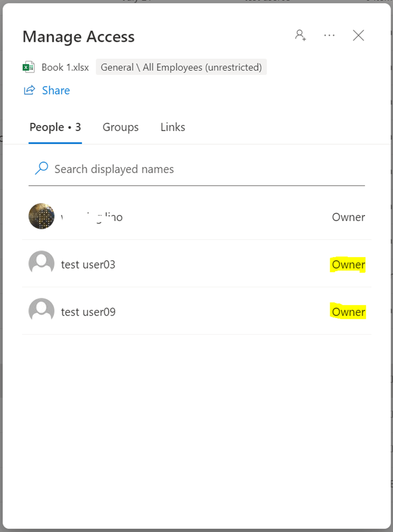Click the Share link
Screen dimensions: 393x532
56,90
